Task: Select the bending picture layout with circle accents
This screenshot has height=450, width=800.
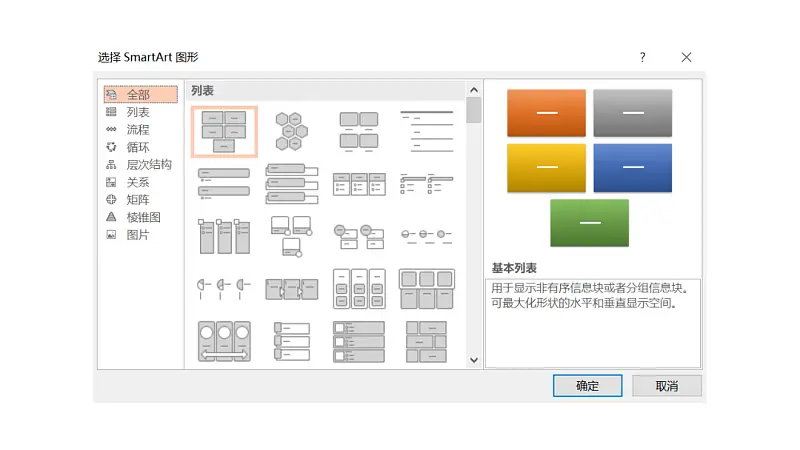Action: pyautogui.click(x=291, y=236)
